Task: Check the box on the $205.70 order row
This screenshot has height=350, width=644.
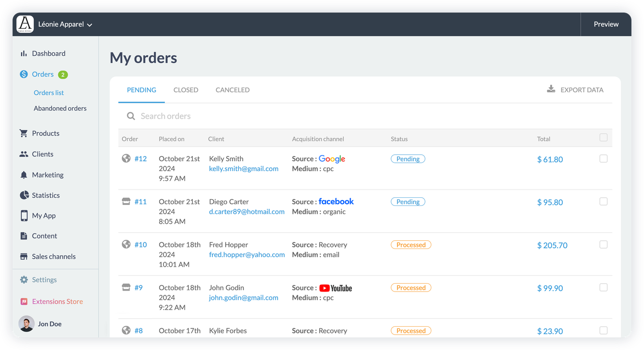Action: coord(603,244)
